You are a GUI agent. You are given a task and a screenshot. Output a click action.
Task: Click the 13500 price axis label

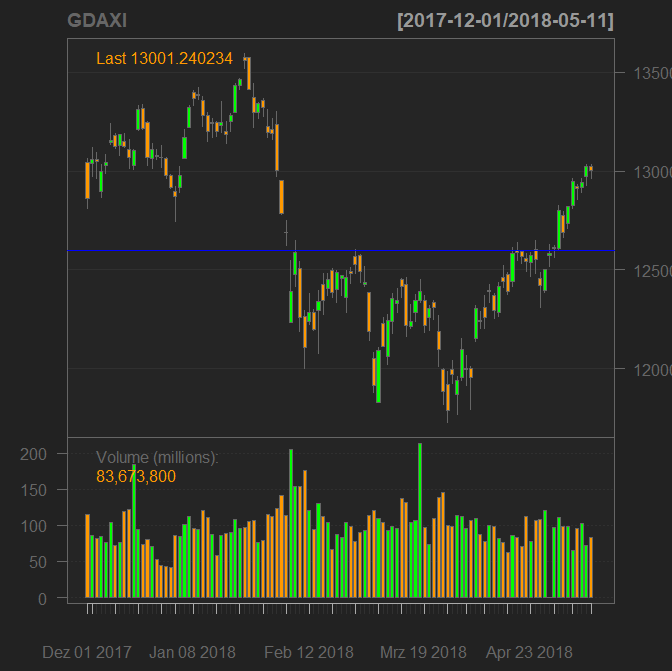(641, 74)
